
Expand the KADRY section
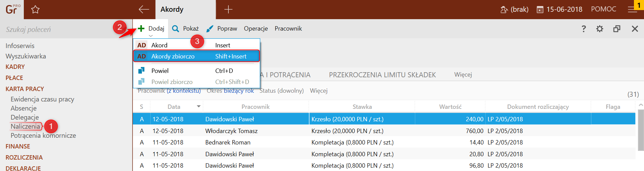15,67
